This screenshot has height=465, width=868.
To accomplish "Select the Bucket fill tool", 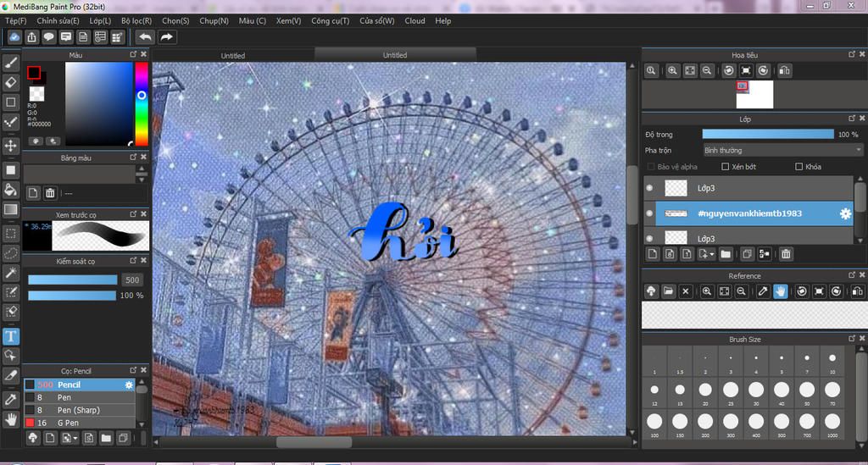I will (10, 190).
